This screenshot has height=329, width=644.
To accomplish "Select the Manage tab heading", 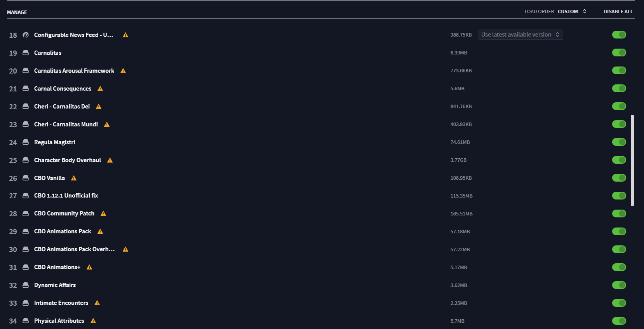I will pyautogui.click(x=17, y=12).
